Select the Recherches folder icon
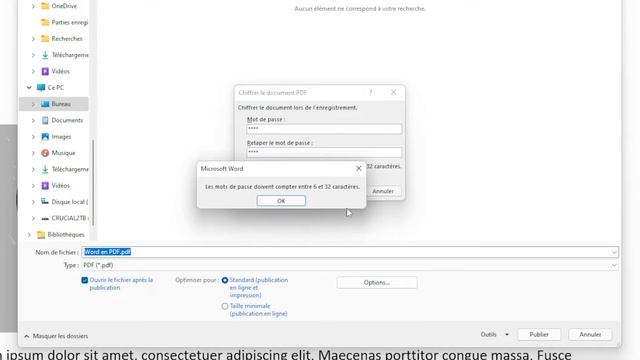Viewport: 640px width, 360px height. pyautogui.click(x=45, y=39)
